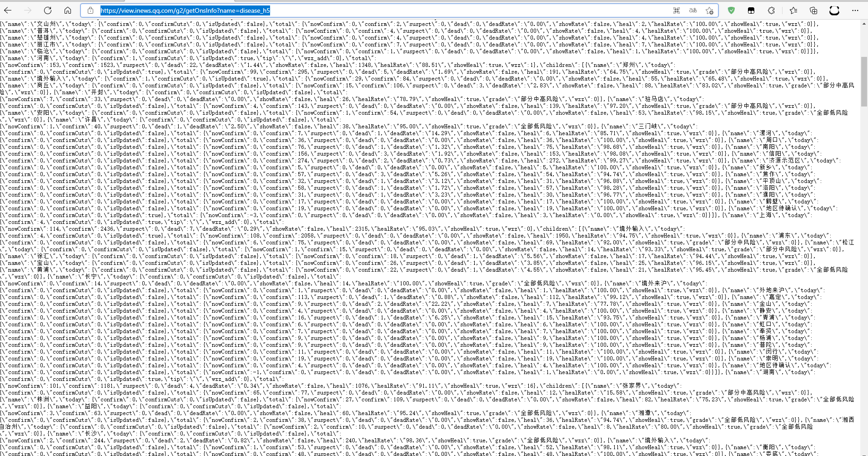Open the Extensions puzzle piece menu
The height and width of the screenshot is (456, 868).
point(772,10)
